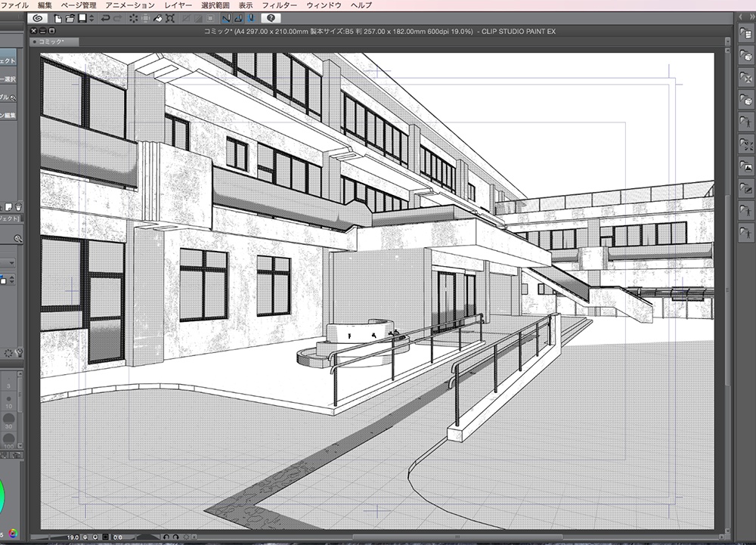Viewport: 756px width, 545px height.
Task: Undo the last action with the undo arrow
Action: (x=105, y=19)
